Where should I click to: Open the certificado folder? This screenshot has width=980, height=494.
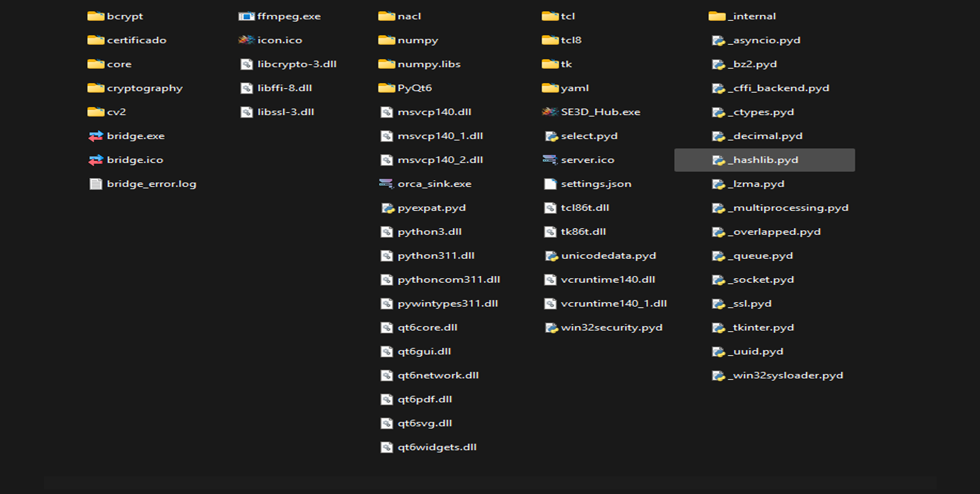point(136,40)
